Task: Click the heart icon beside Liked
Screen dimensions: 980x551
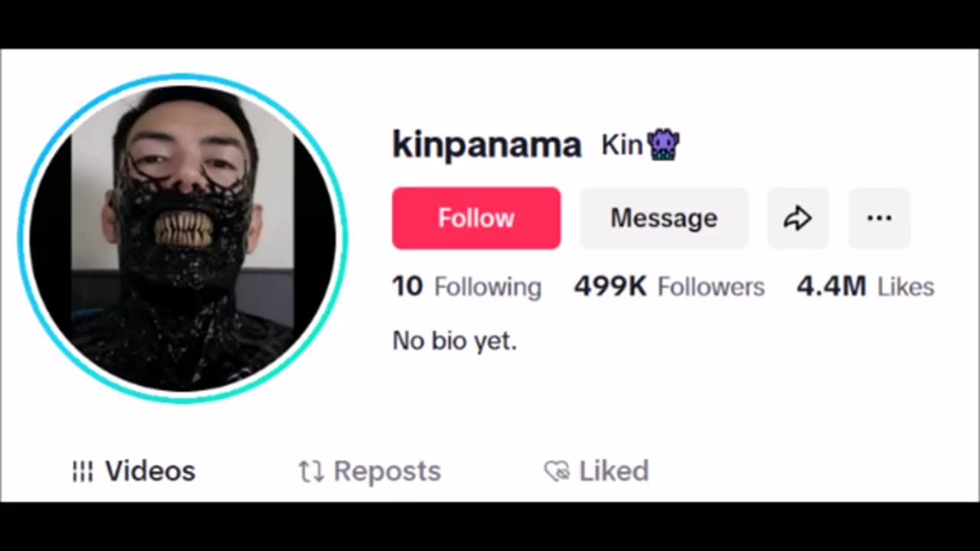Action: (557, 471)
